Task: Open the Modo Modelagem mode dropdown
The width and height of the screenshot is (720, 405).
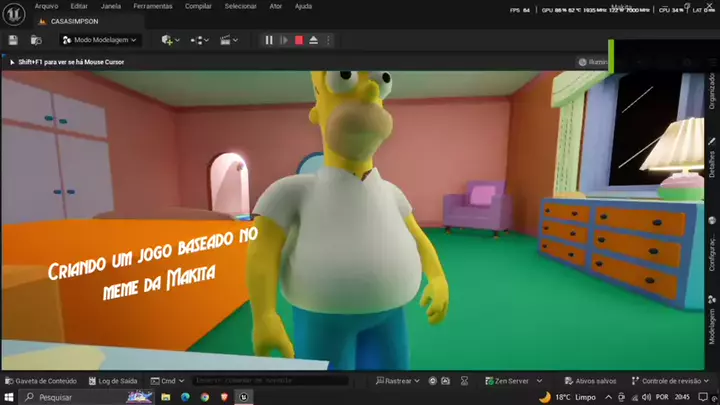Action: [100, 40]
